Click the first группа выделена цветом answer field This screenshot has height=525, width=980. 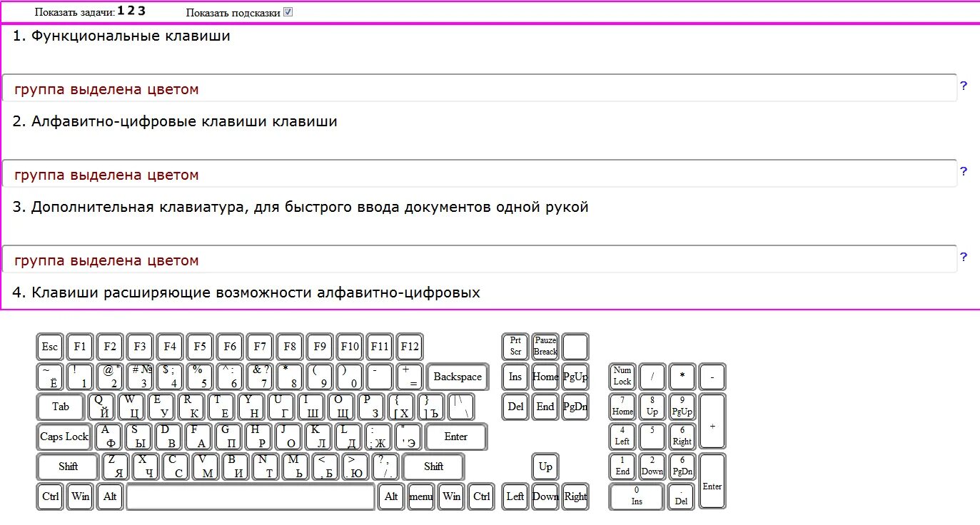coord(480,87)
